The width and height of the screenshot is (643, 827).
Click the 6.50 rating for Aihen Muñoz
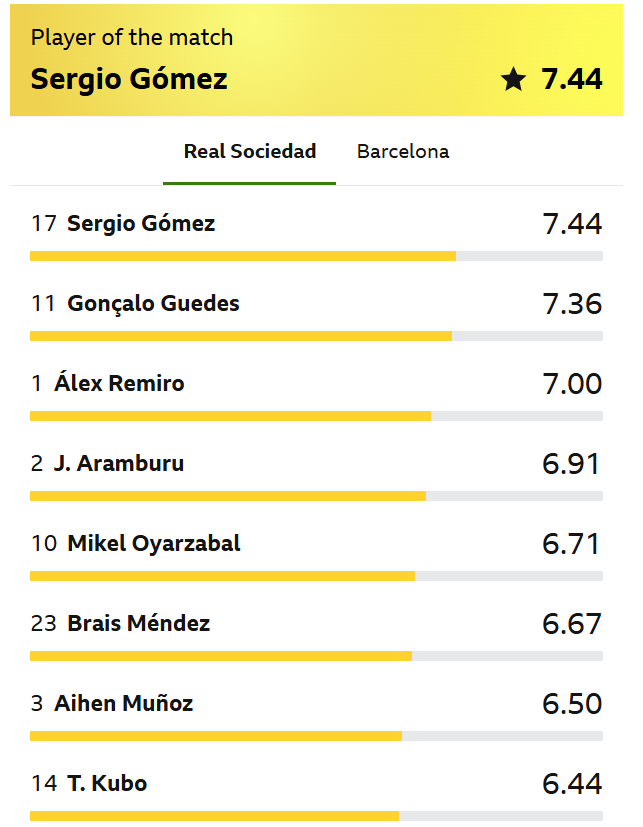point(572,703)
